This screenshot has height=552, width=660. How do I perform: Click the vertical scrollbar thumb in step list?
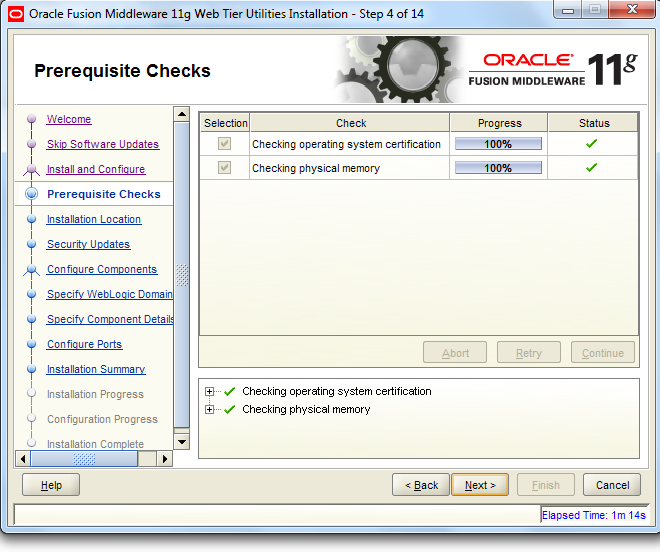(x=182, y=275)
